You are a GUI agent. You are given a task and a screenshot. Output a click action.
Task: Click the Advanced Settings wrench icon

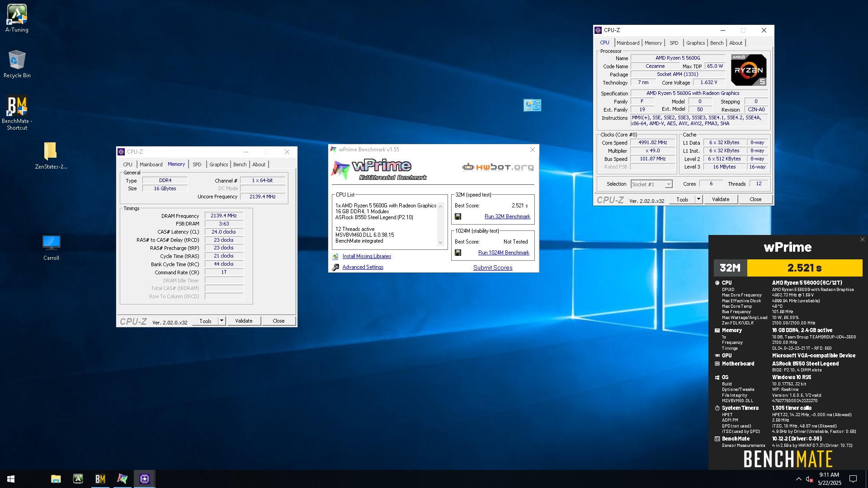coord(335,267)
